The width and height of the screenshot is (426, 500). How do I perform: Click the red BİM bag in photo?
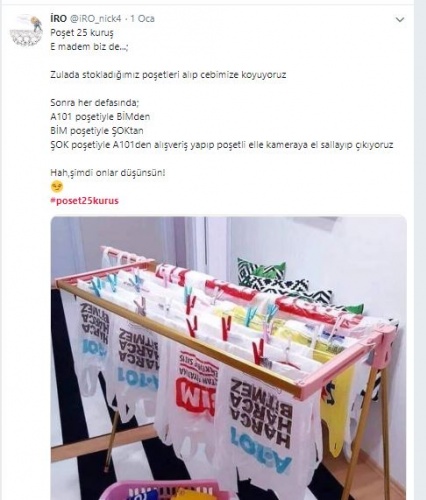tap(192, 393)
